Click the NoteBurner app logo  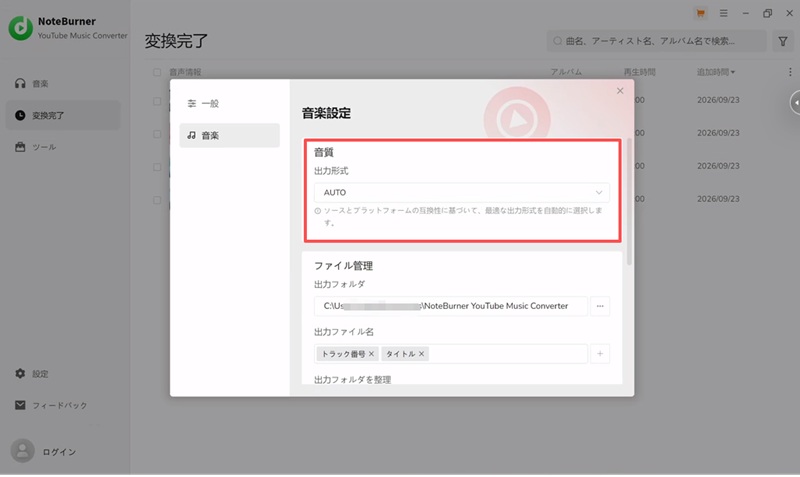(x=20, y=28)
